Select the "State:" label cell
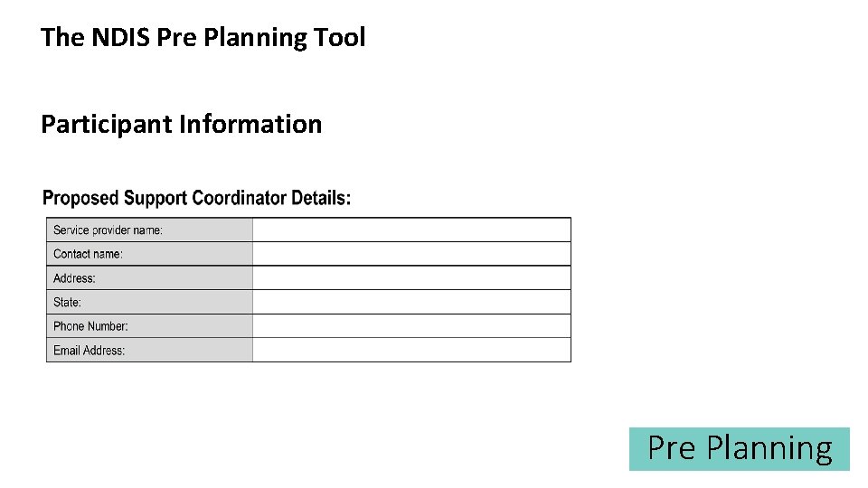Screen dimensions: 868x488 pos(149,302)
